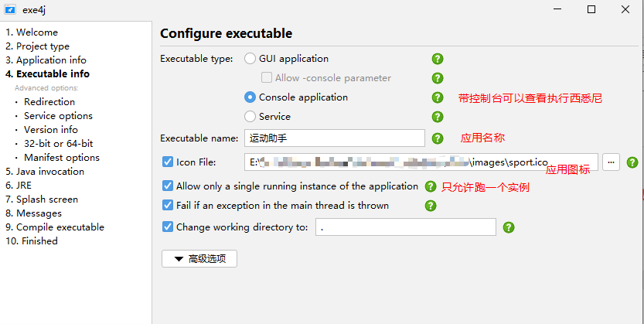
Task: Click help icon next to Icon File browse button
Action: click(632, 162)
